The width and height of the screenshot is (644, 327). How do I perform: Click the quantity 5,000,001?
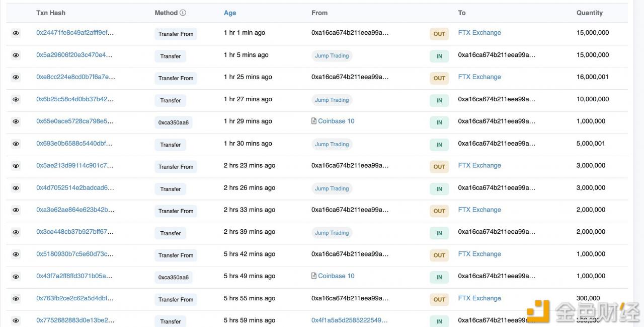tap(591, 144)
